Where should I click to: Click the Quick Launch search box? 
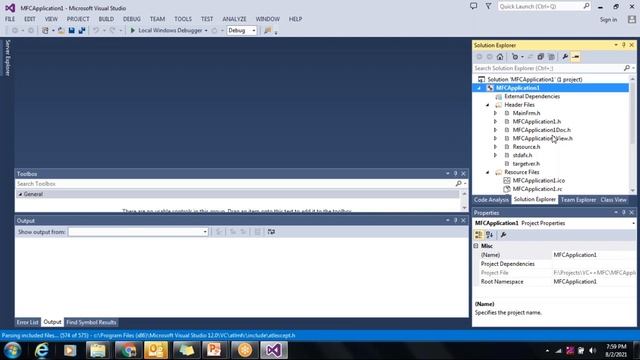click(544, 6)
